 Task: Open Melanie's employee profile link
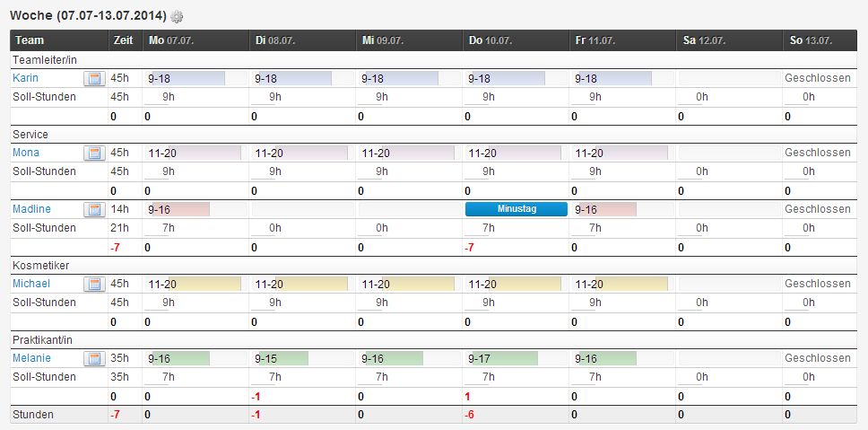tap(31, 358)
